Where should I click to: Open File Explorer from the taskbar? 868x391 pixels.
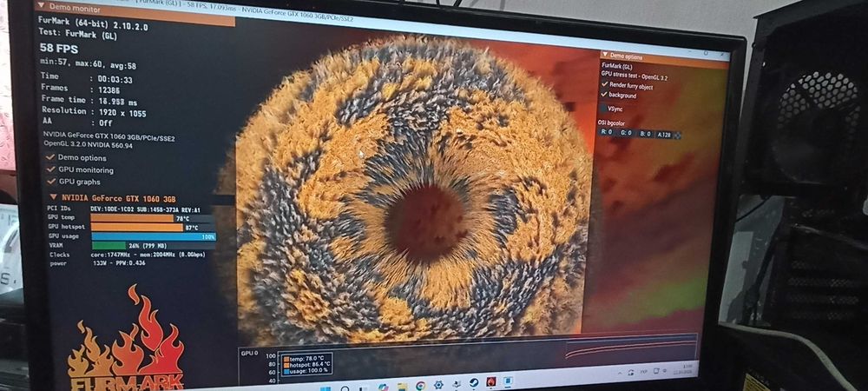(403, 386)
